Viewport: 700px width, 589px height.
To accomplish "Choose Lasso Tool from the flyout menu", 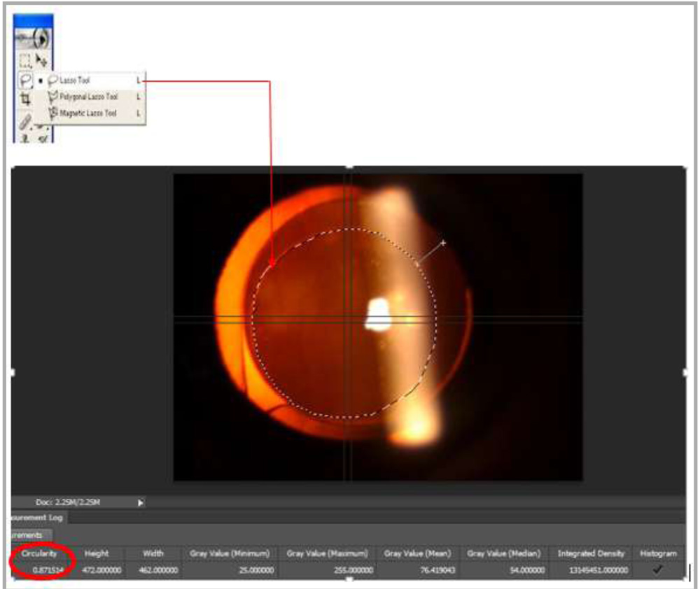I will click(76, 80).
